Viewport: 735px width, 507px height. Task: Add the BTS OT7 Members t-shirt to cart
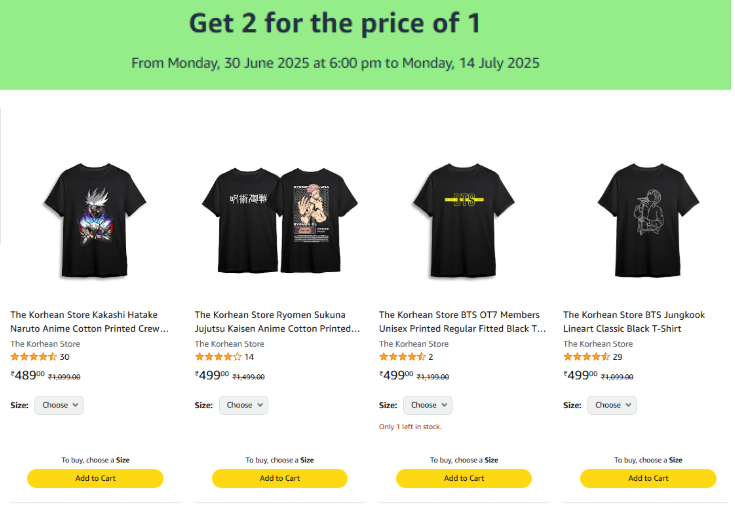[x=463, y=478]
